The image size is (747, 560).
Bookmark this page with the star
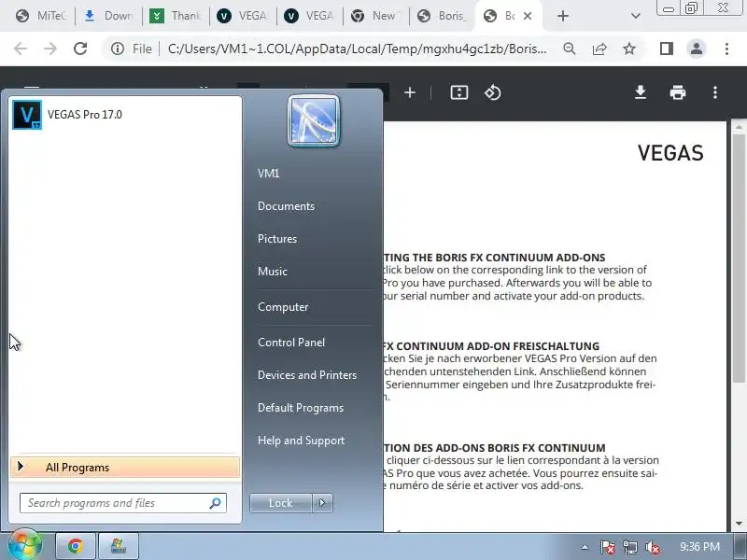[629, 49]
